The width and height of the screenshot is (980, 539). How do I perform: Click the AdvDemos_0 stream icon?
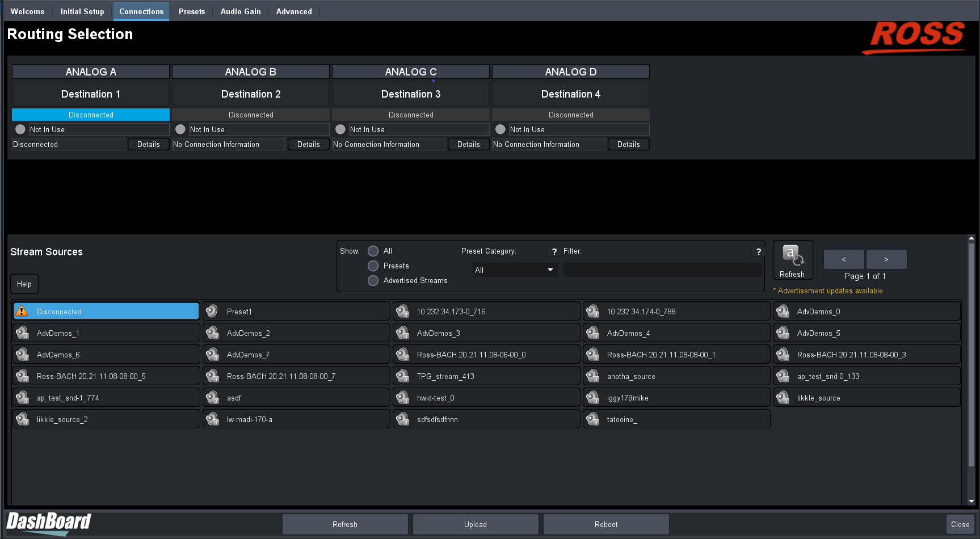(x=783, y=311)
